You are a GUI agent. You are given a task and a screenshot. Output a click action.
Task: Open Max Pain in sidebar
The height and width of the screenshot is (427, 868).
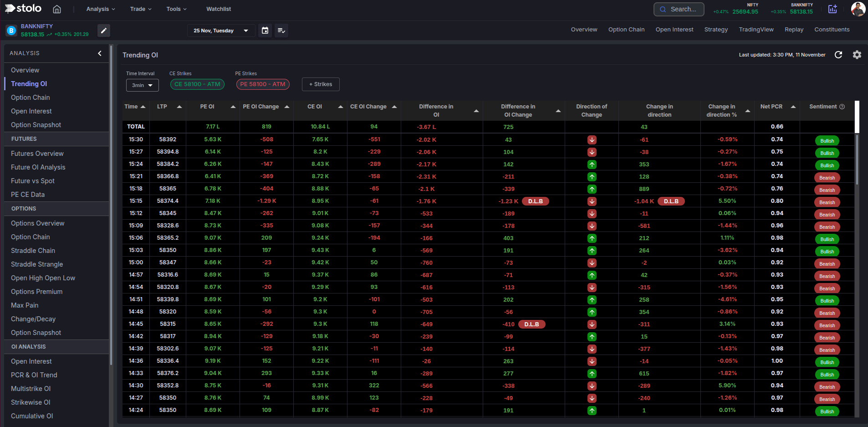[25, 305]
